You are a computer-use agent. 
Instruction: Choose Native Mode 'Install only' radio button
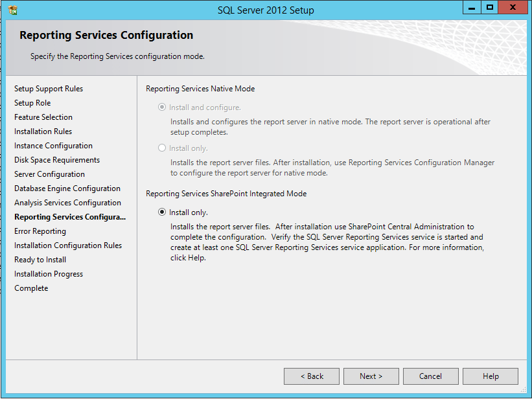coord(162,148)
